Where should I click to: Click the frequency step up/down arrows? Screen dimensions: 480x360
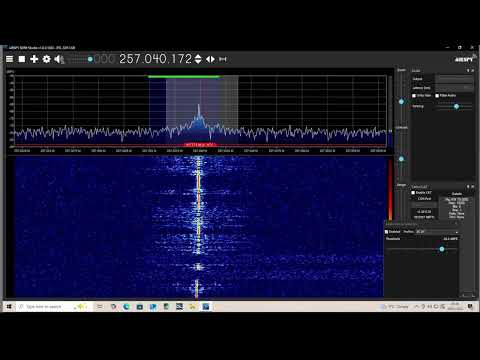198,59
